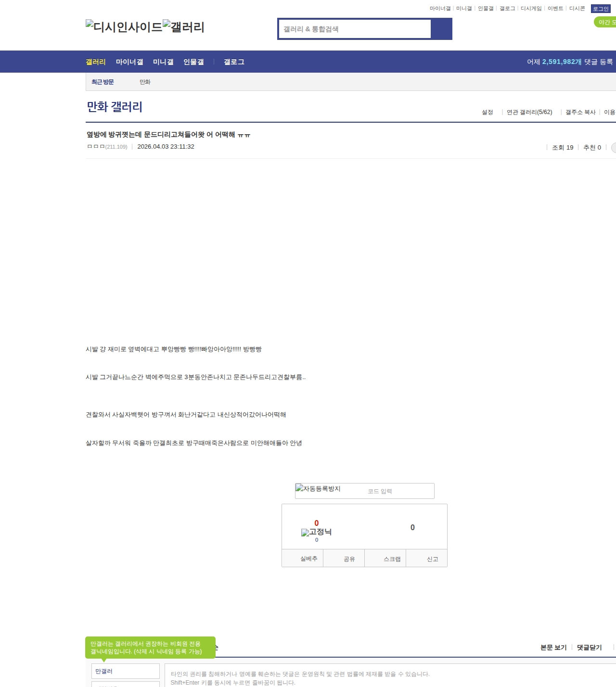This screenshot has height=687, width=616.
Task: Toggle the green 야간 모드 button
Action: click(605, 22)
